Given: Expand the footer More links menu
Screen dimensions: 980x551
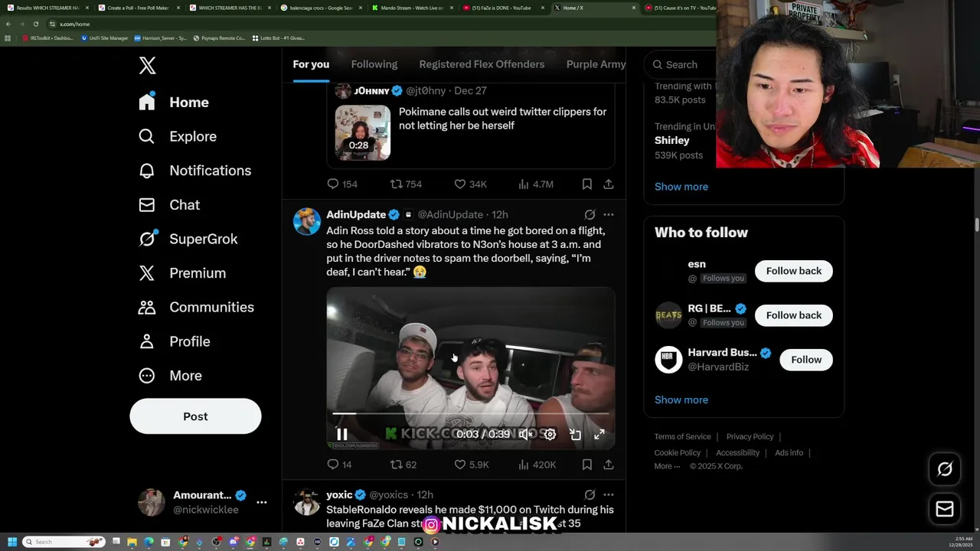Looking at the screenshot, I should pyautogui.click(x=667, y=466).
